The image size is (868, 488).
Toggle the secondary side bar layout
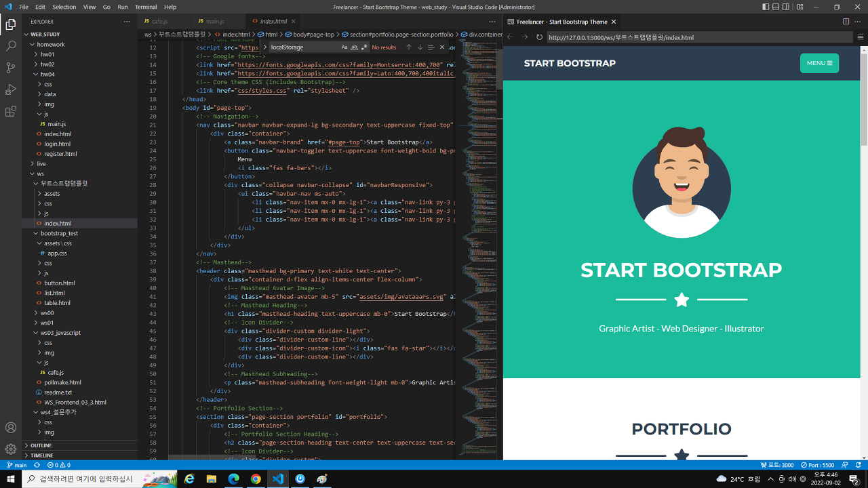point(786,7)
